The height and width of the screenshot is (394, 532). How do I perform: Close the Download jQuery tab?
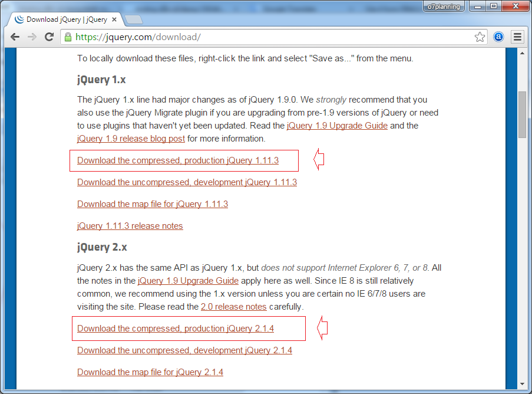pyautogui.click(x=114, y=19)
